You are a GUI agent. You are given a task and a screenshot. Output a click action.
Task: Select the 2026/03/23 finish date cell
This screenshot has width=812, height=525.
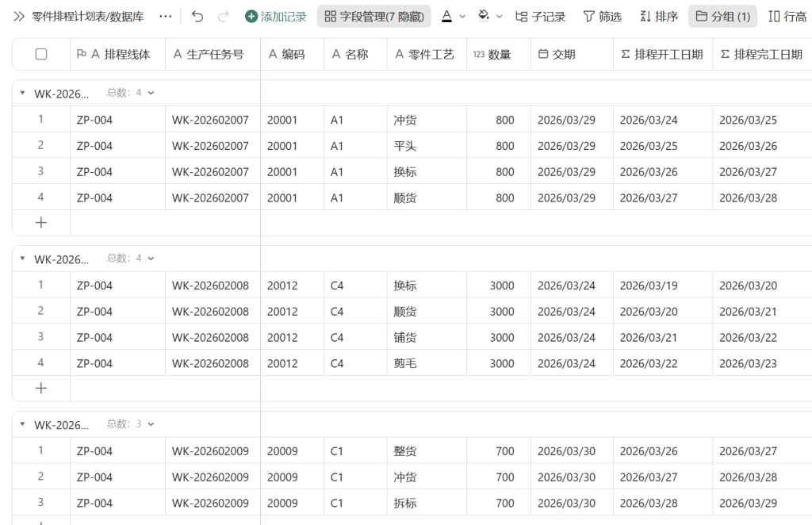pos(762,363)
